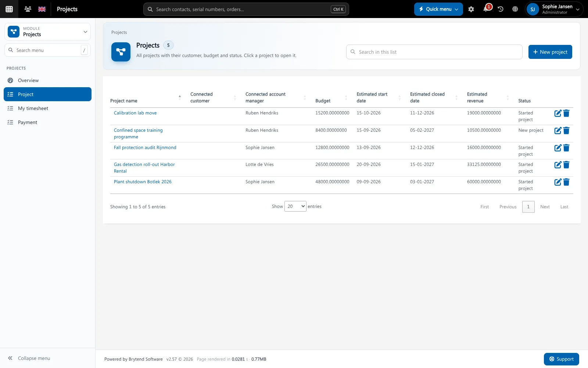Switch language via the UK flag icon

[x=42, y=9]
